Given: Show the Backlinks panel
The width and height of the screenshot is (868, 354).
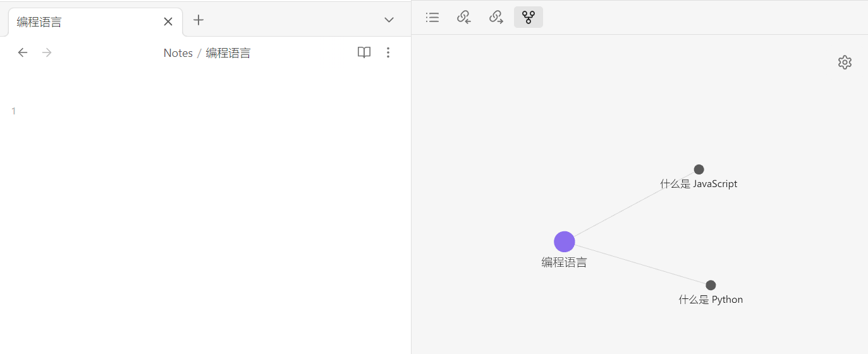Looking at the screenshot, I should tap(464, 18).
